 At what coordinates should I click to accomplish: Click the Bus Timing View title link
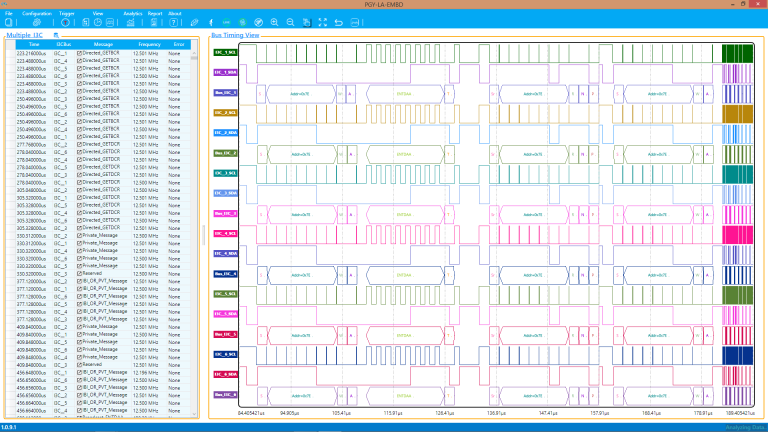pyautogui.click(x=235, y=35)
